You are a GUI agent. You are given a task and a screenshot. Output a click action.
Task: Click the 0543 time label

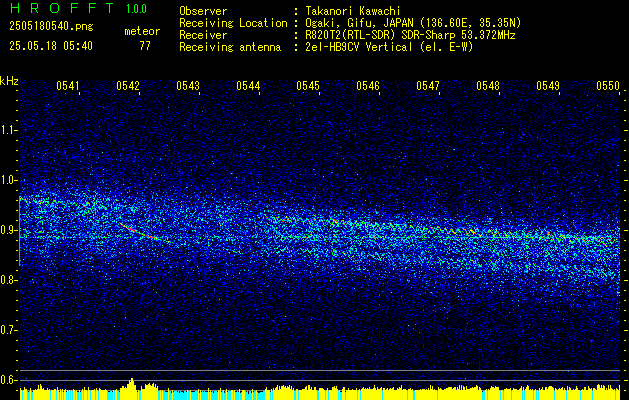pos(188,85)
